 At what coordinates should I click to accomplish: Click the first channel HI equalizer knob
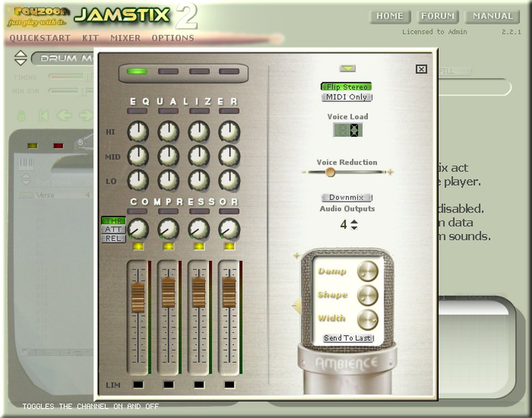pos(138,131)
